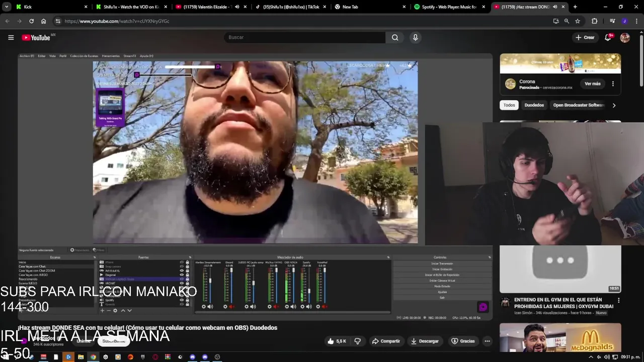This screenshot has height=362, width=644.
Task: Bookmark this page with the star icon
Action: coord(578,21)
